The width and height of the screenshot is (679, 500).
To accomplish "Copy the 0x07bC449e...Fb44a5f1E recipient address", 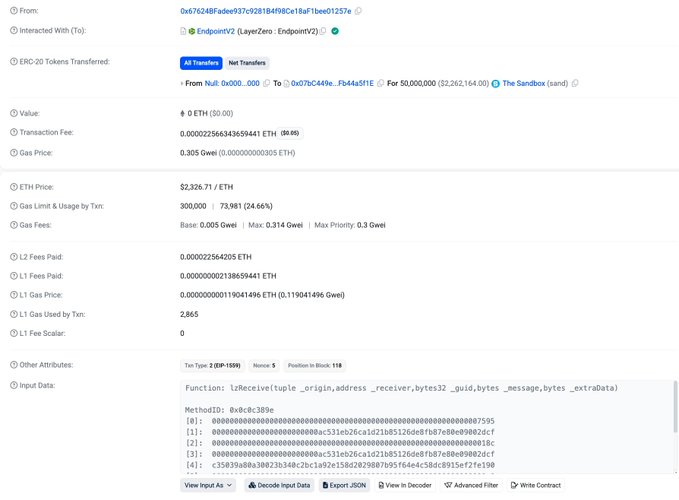I will point(380,83).
